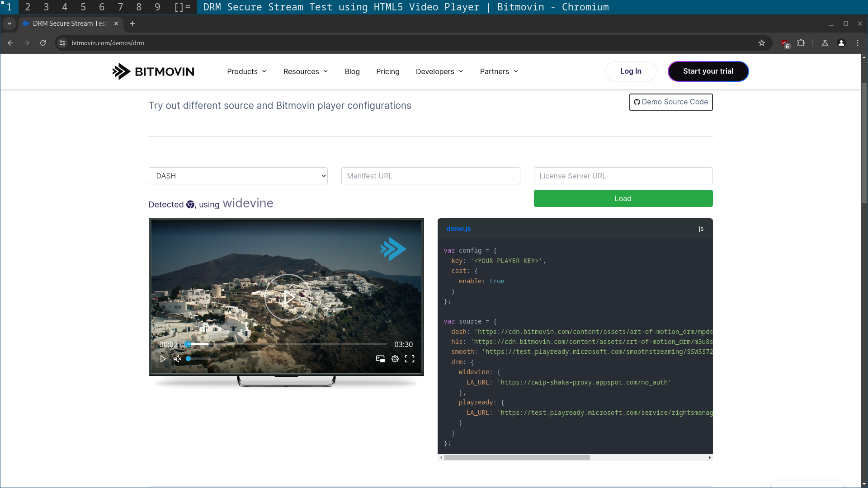Viewport: 868px width, 488px height.
Task: Expand the Developers navigation menu
Action: 439,71
